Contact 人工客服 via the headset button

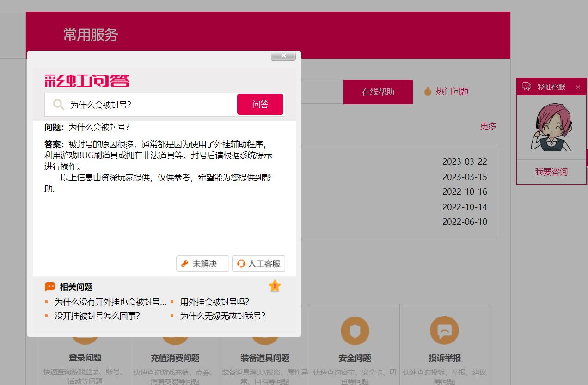(x=258, y=263)
